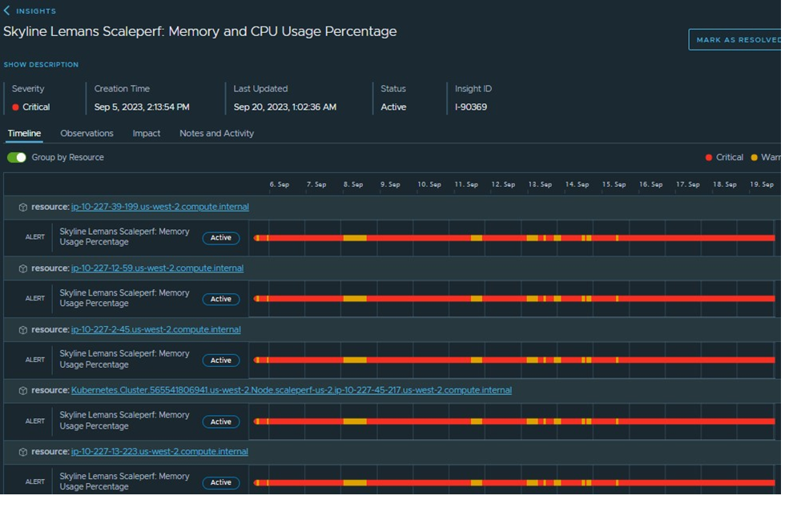Click the Mark as Resolved button
Image resolution: width=793 pixels, height=532 pixels.
[735, 39]
